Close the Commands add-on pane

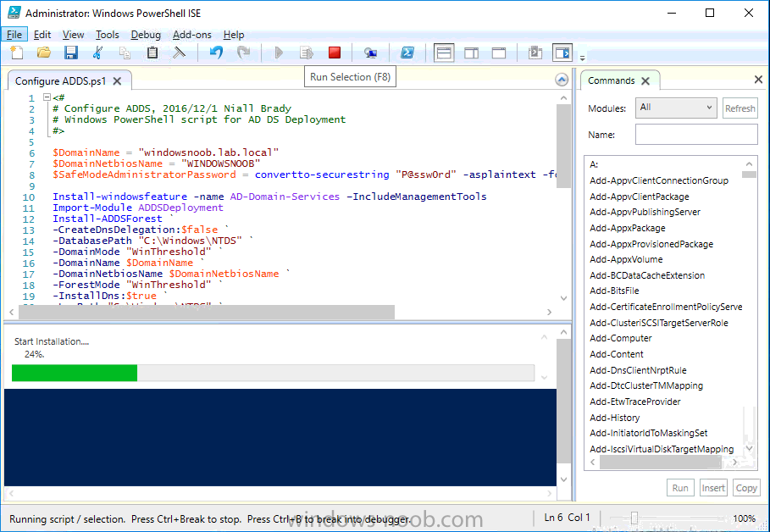coord(758,80)
